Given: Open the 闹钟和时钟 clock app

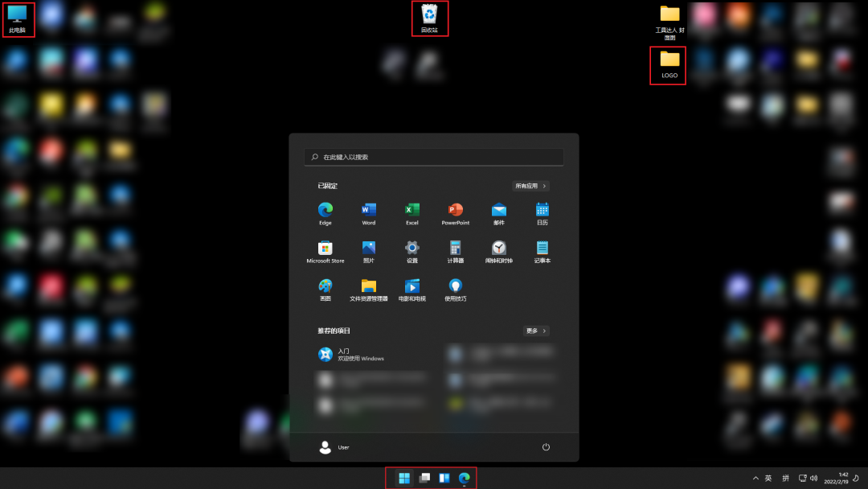Looking at the screenshot, I should 498,248.
